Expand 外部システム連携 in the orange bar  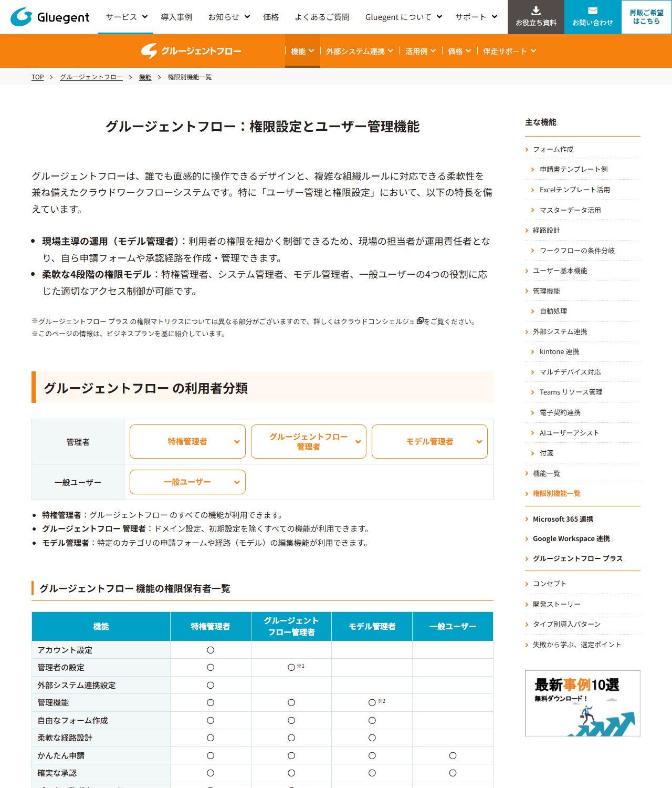pos(360,51)
